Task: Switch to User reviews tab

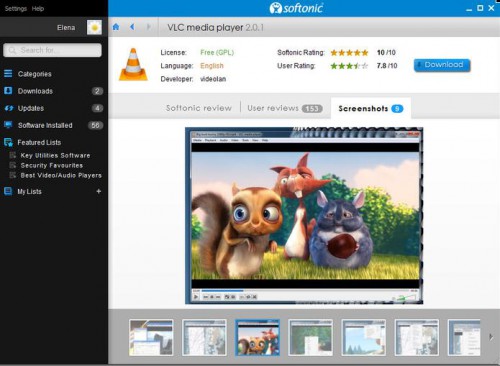Action: pyautogui.click(x=285, y=108)
